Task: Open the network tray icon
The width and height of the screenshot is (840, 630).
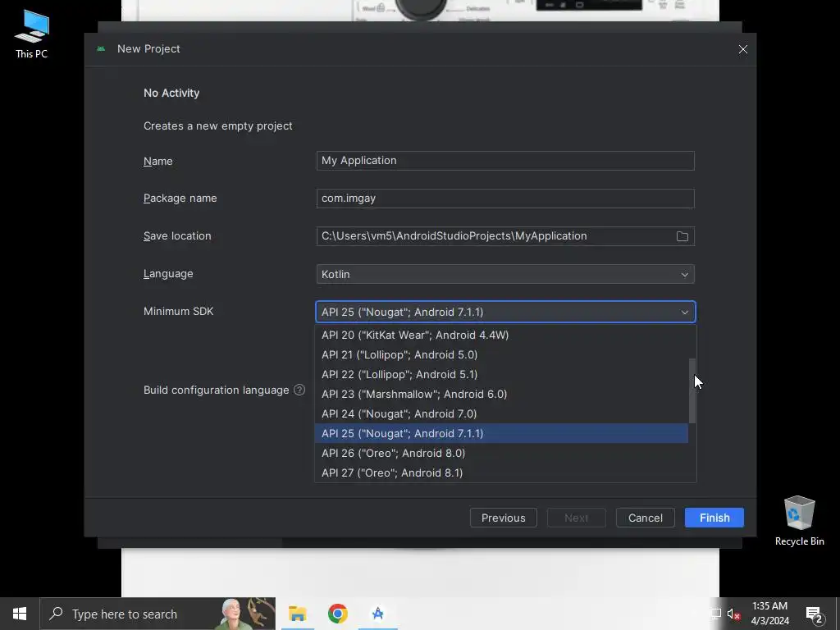Action: (x=715, y=614)
